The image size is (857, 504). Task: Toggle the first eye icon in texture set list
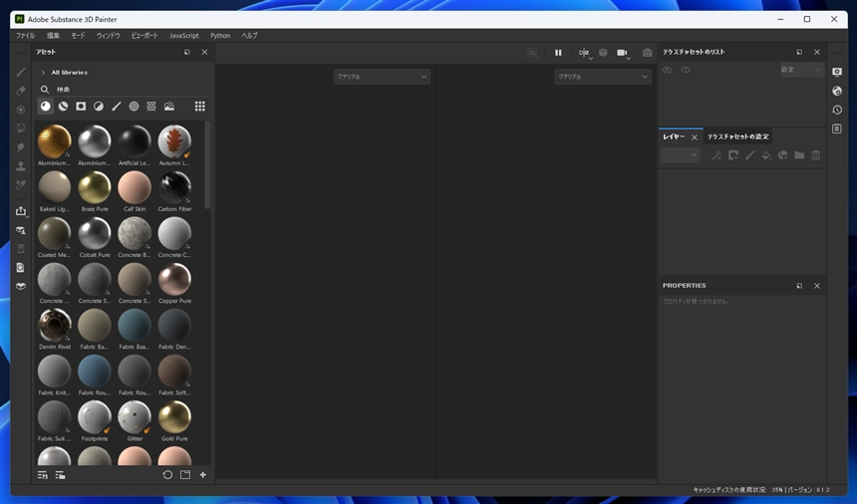(x=667, y=70)
